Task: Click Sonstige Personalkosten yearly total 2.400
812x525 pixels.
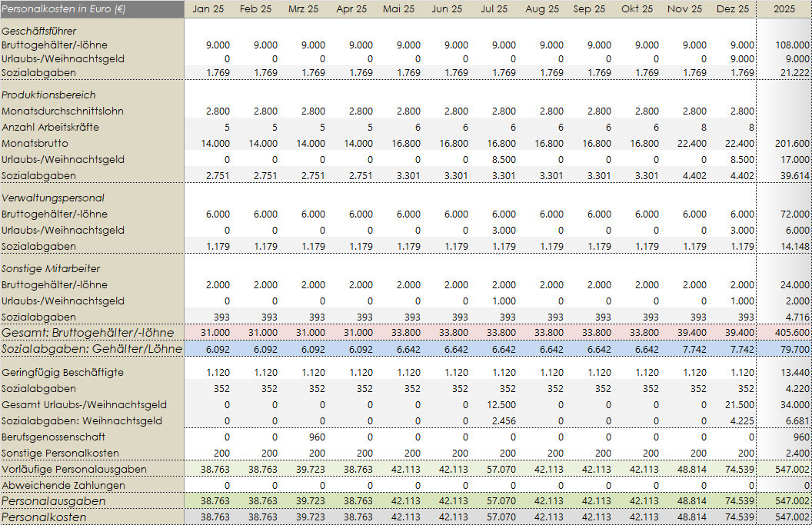Action: point(797,453)
